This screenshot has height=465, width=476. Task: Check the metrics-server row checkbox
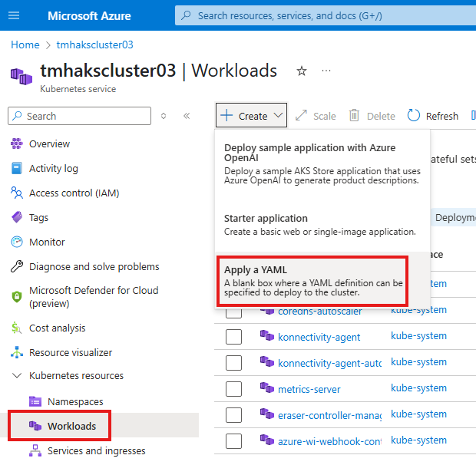[233, 389]
